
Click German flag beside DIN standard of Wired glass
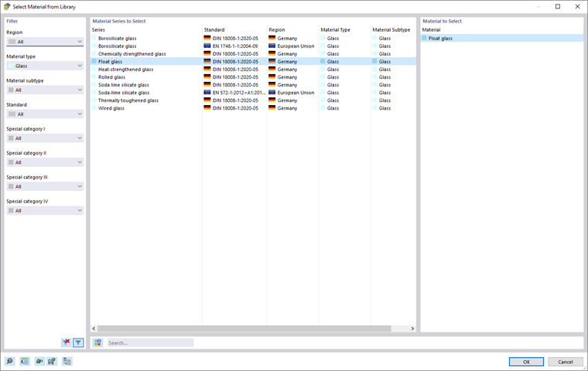click(x=207, y=108)
